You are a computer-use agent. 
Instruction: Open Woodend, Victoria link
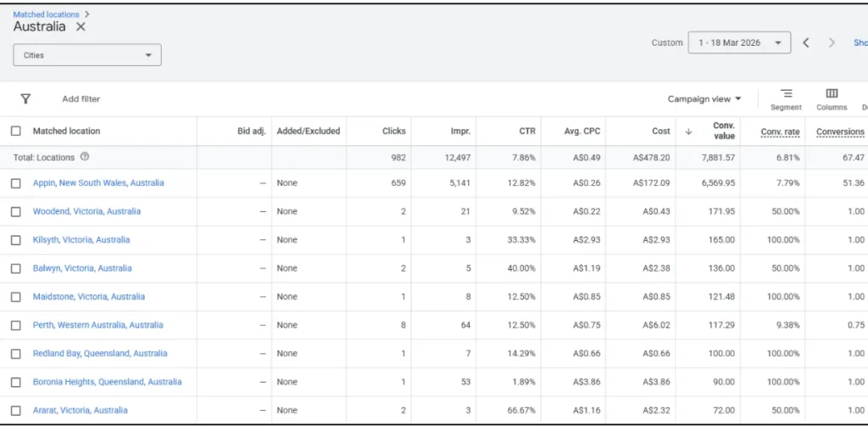pyautogui.click(x=87, y=211)
